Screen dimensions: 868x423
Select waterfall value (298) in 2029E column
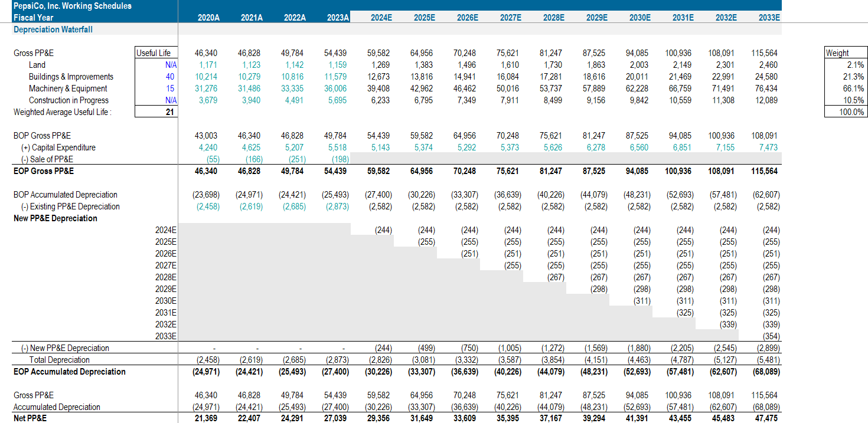pyautogui.click(x=599, y=289)
